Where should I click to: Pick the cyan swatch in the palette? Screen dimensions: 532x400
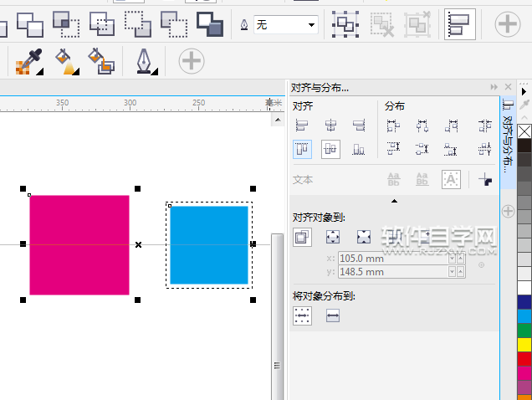[524, 316]
